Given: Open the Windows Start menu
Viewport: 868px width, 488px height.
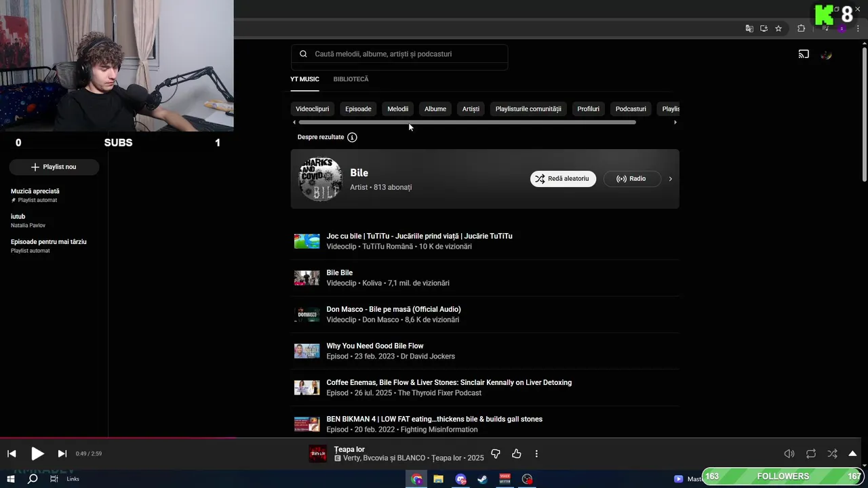Looking at the screenshot, I should (x=11, y=479).
